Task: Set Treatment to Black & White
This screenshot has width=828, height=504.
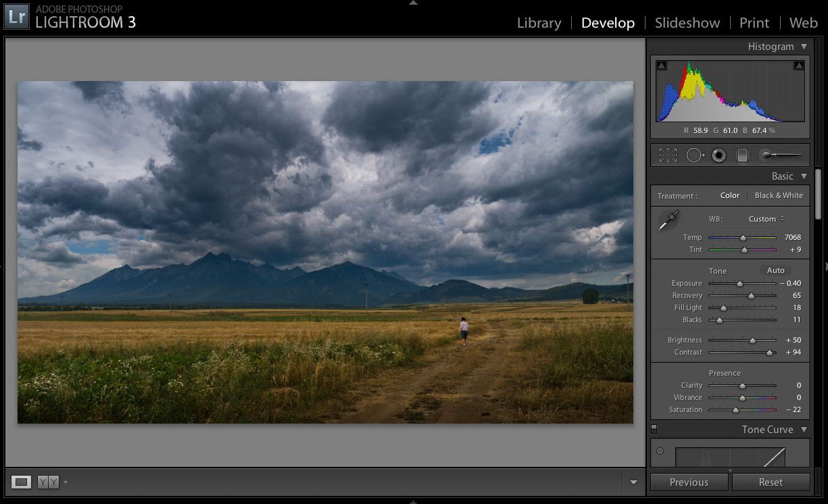Action: click(x=779, y=195)
